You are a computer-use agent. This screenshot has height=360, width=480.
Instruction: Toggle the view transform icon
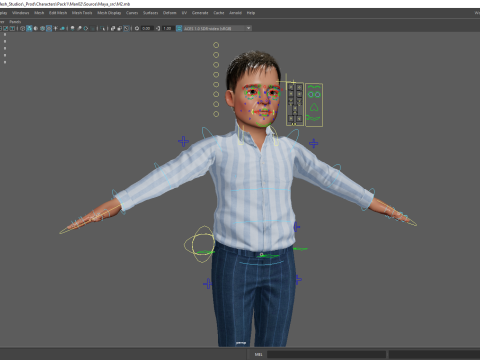(x=179, y=29)
